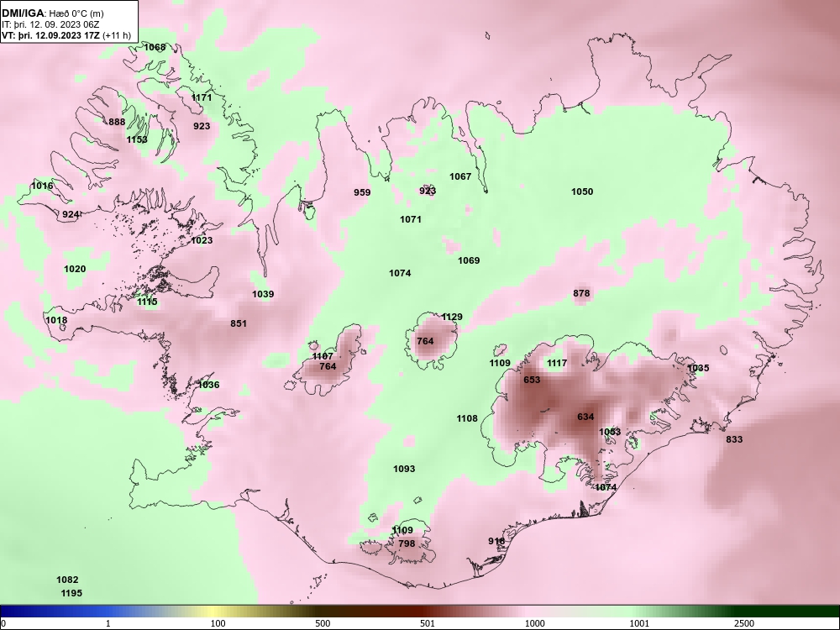Select the 888 value in the Westfjords
The width and height of the screenshot is (840, 630).
117,122
